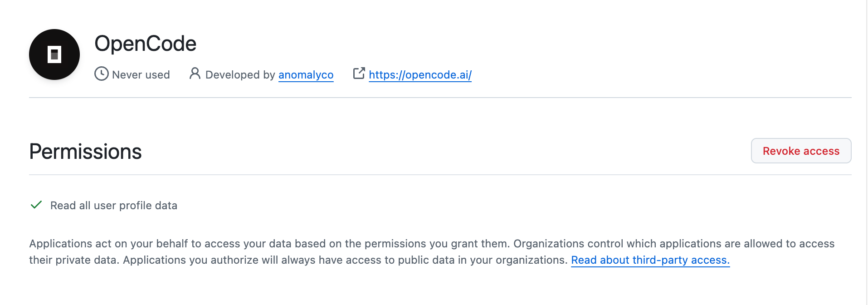The image size is (868, 305).
Task: Click the external link icon
Action: [x=359, y=73]
